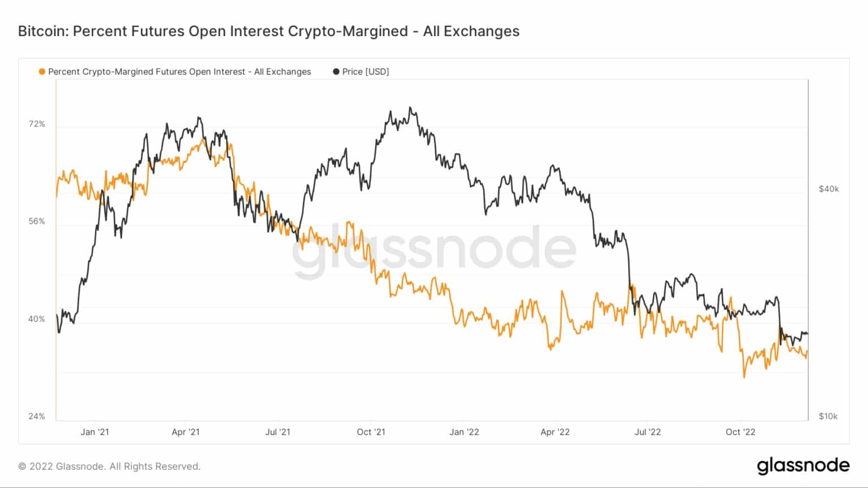Click the Jan '21 axis label
The height and width of the screenshot is (488, 868).
pyautogui.click(x=95, y=432)
